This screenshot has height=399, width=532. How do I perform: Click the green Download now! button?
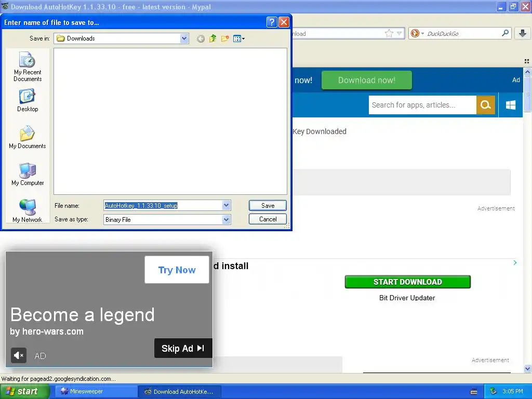pos(366,80)
